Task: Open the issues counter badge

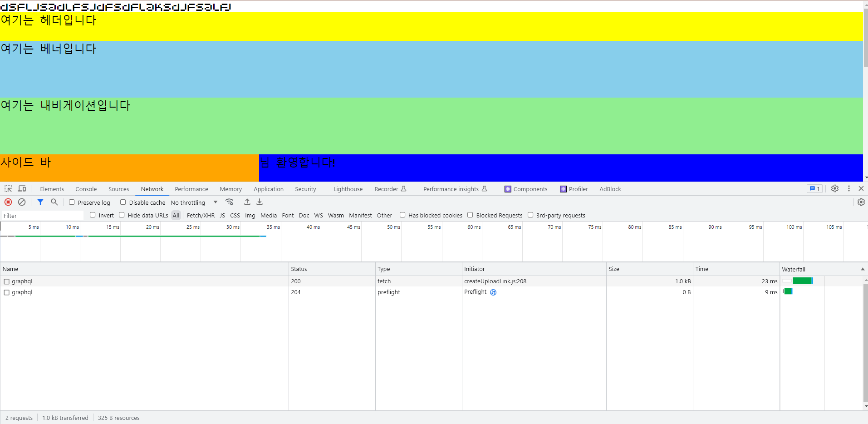Action: tap(815, 189)
